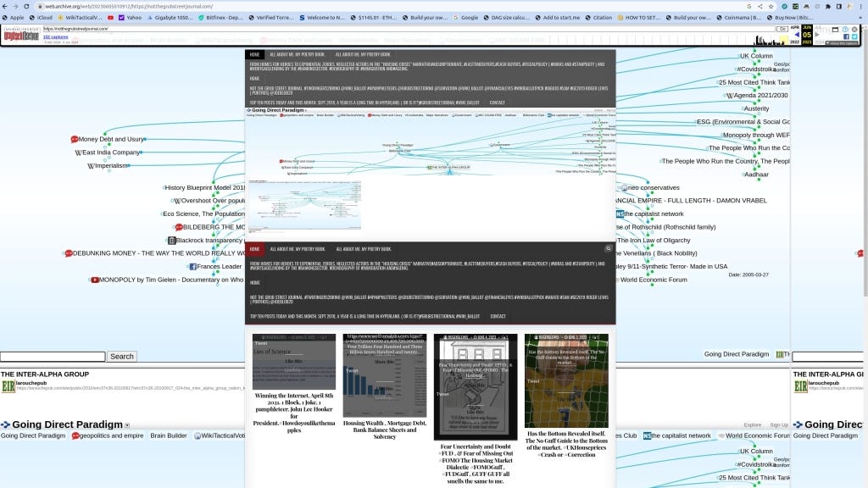
Task: Go back with the browser back arrow
Action: 5,6
